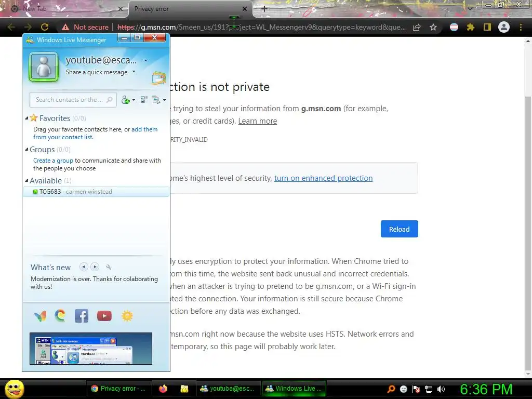This screenshot has width=532, height=399.
Task: Collapse the Groups section
Action: click(26, 149)
